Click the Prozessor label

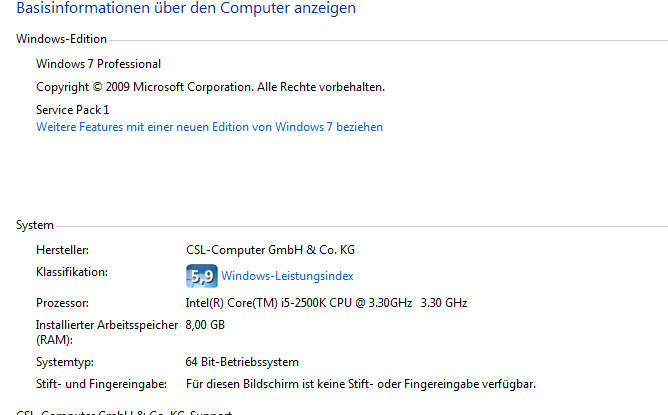(62, 302)
